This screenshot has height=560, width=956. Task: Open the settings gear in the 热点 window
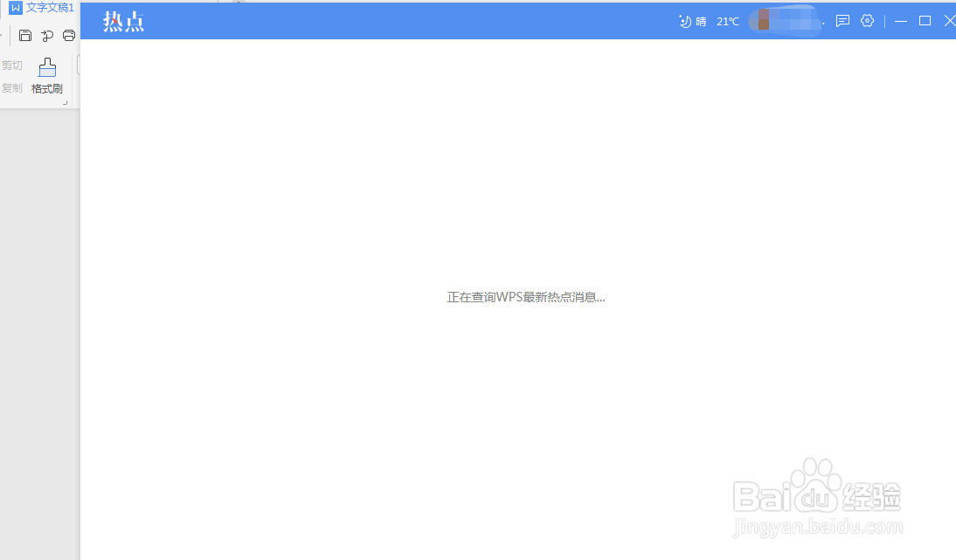click(x=867, y=21)
